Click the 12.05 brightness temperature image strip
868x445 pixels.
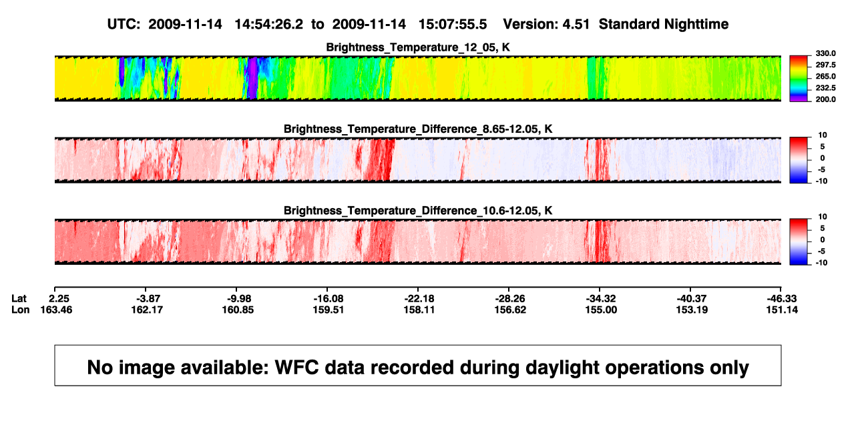(417, 78)
